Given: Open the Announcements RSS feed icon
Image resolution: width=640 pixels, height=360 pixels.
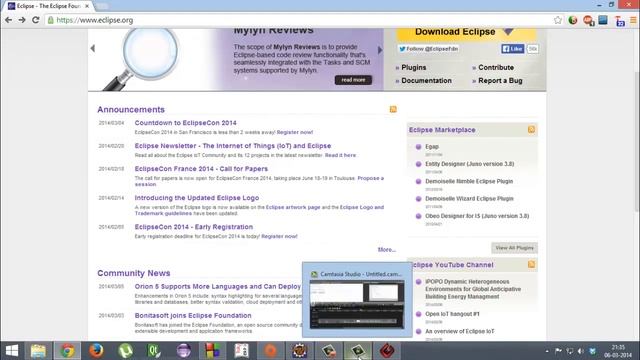Looking at the screenshot, I should tap(393, 109).
